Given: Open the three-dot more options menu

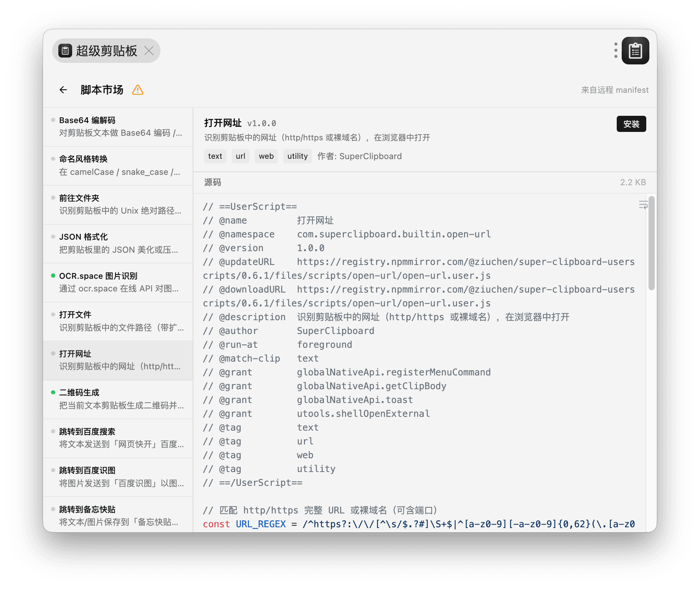Looking at the screenshot, I should [616, 50].
